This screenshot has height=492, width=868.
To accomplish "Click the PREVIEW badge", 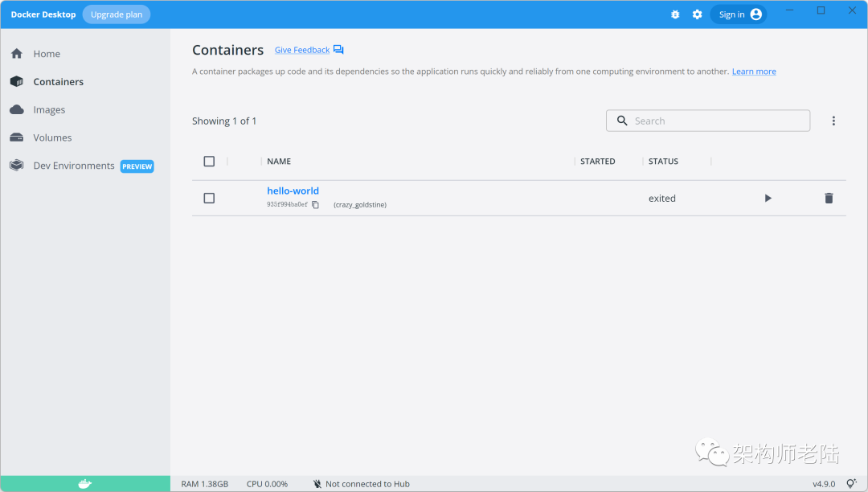I will click(137, 166).
